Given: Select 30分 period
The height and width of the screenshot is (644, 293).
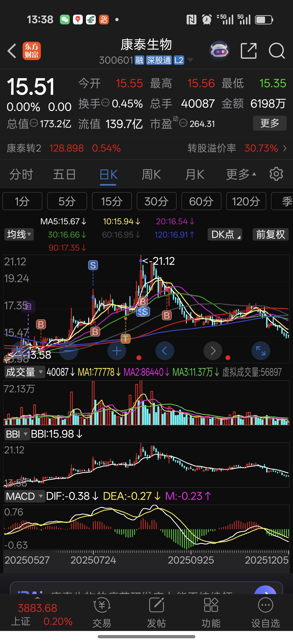Looking at the screenshot, I should 157,201.
